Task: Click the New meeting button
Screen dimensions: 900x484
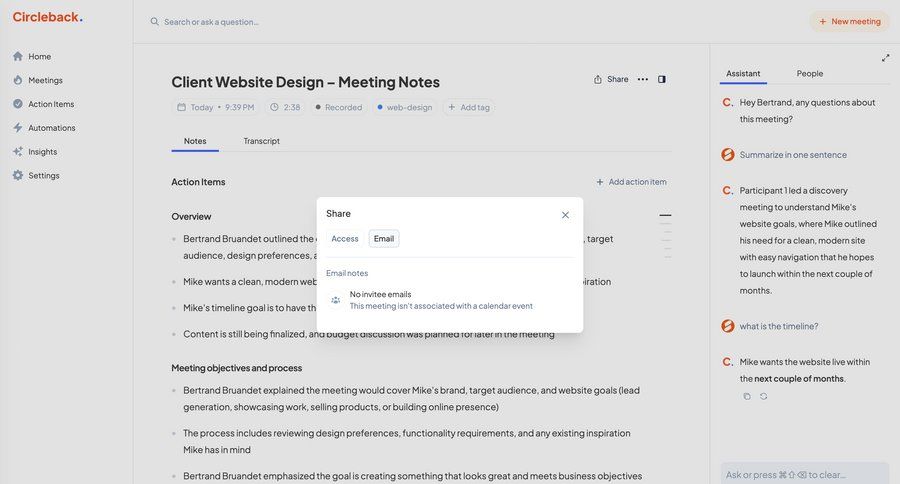Action: pyautogui.click(x=849, y=21)
